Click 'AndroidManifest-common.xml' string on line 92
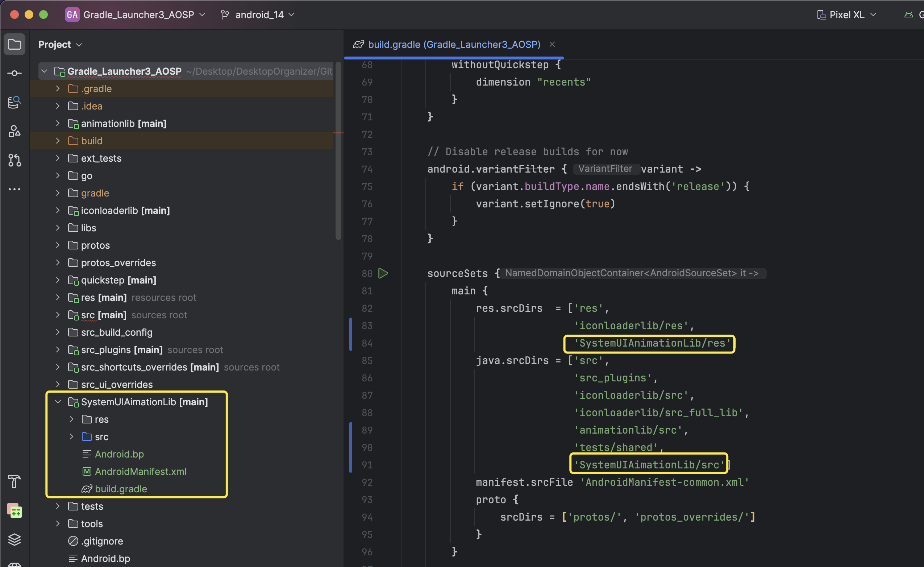 click(665, 482)
